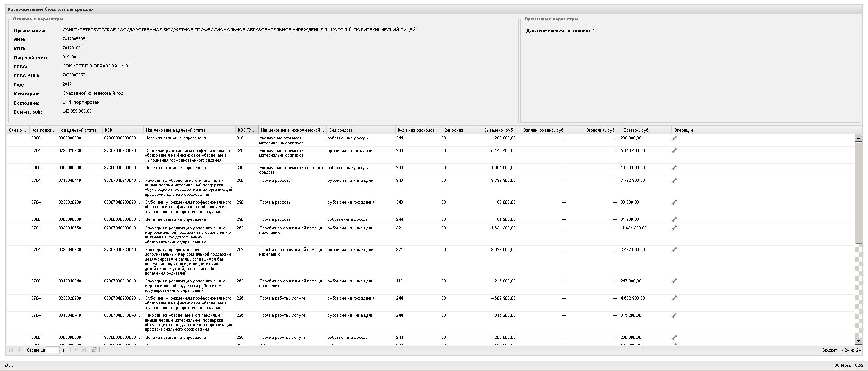Click scrollbar down arrow of the table

(x=859, y=341)
